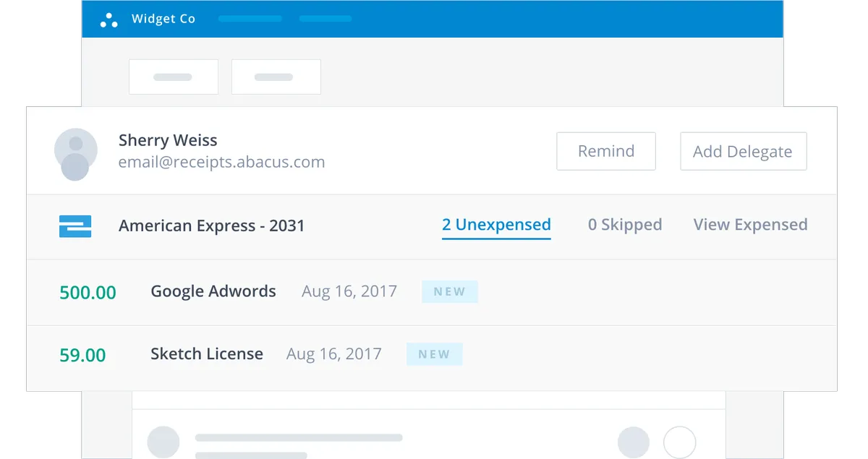This screenshot has height=459, width=868.
Task: Click the NEW badge next to Google Adwords
Action: tap(450, 292)
